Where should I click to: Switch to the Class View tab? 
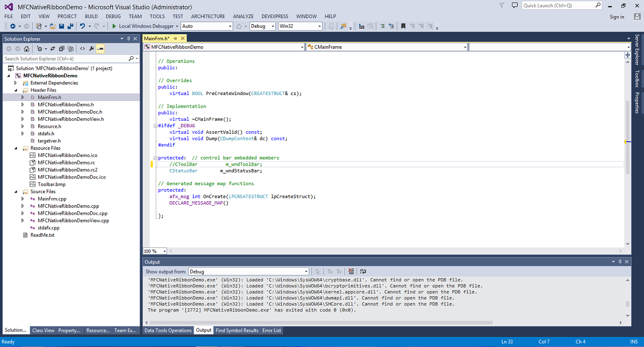(43, 330)
